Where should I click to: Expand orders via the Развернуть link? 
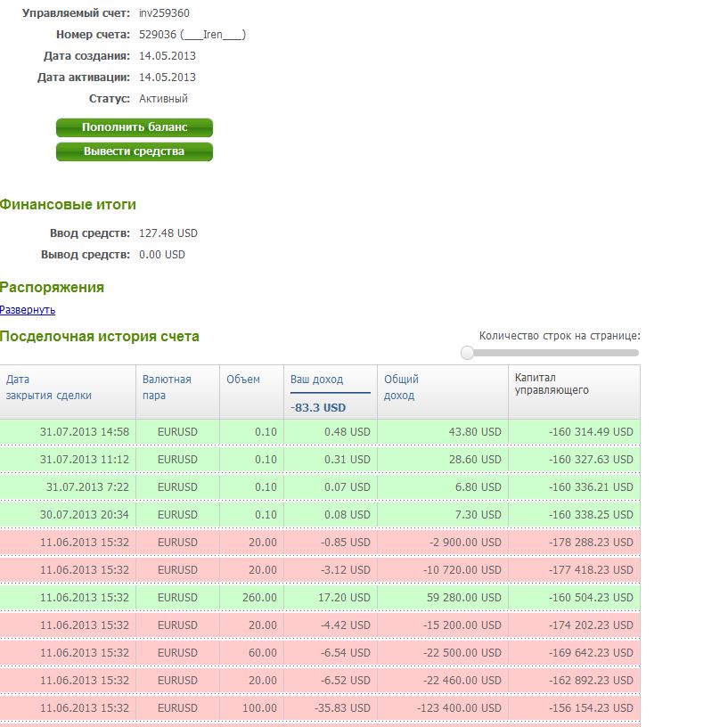tap(28, 310)
